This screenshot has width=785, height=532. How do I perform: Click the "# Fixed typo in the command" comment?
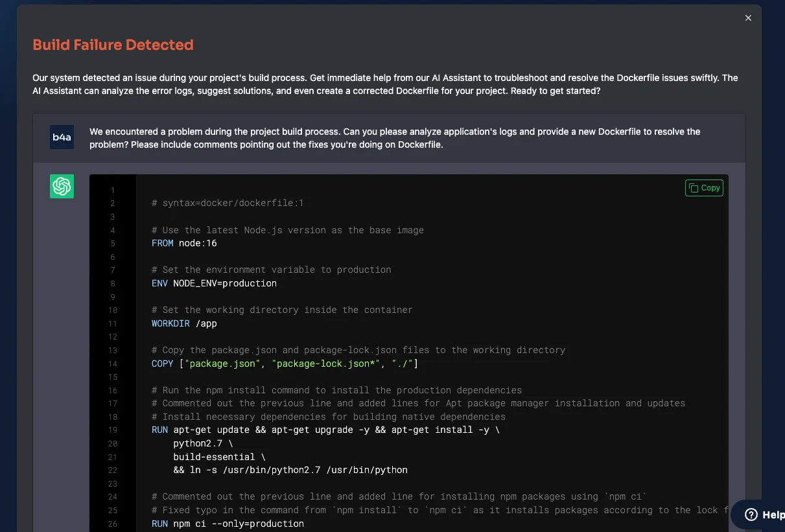440,510
